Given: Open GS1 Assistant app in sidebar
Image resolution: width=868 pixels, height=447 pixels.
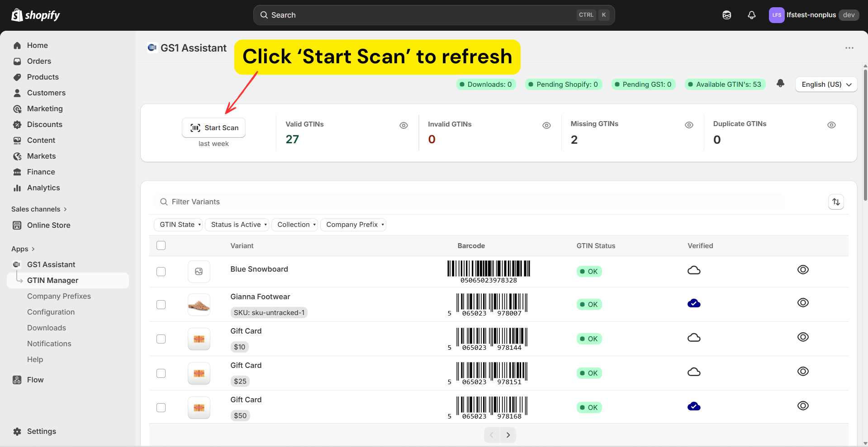Looking at the screenshot, I should [x=68, y=264].
